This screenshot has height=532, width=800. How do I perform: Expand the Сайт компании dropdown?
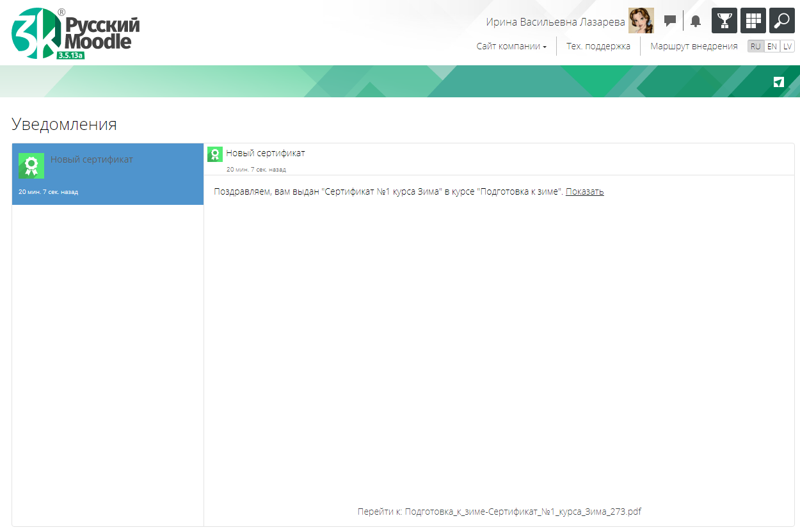(x=511, y=47)
